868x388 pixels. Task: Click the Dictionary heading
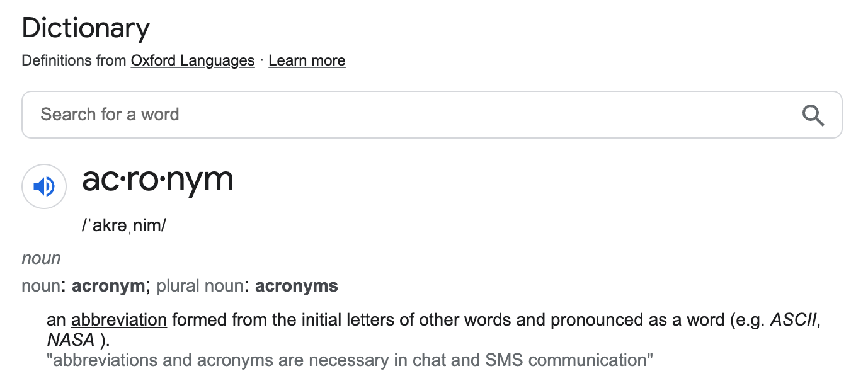click(86, 29)
